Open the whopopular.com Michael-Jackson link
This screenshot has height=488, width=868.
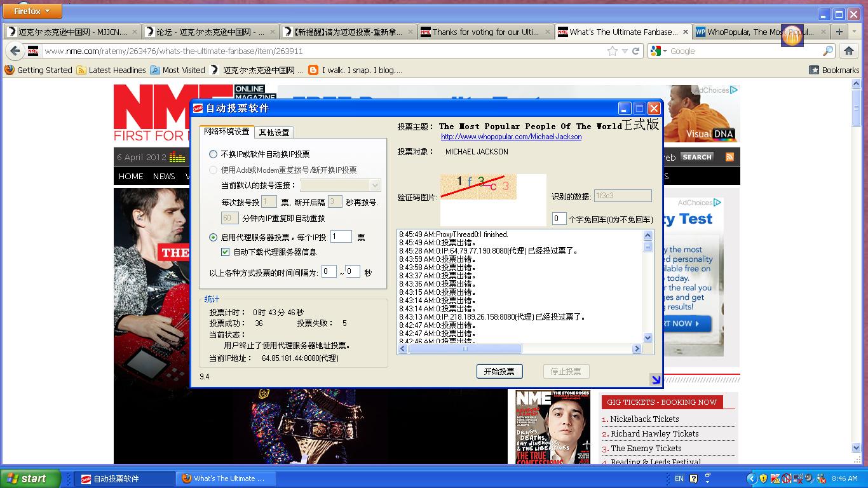coord(511,137)
